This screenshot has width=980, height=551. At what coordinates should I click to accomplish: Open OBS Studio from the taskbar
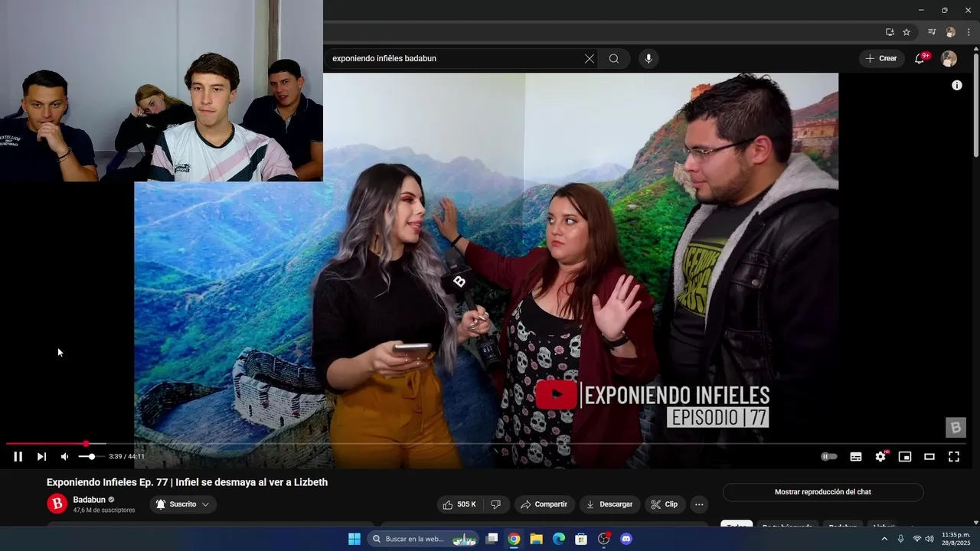coord(604,539)
